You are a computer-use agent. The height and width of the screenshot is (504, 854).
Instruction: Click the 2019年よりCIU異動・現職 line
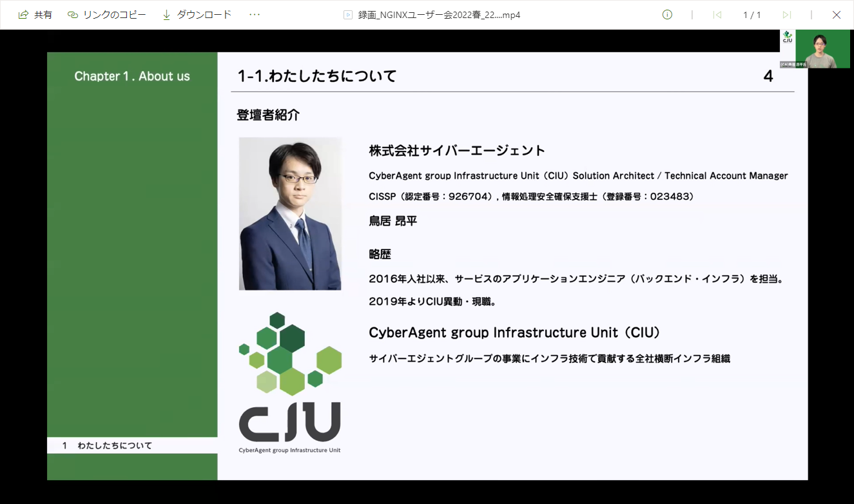tap(432, 301)
